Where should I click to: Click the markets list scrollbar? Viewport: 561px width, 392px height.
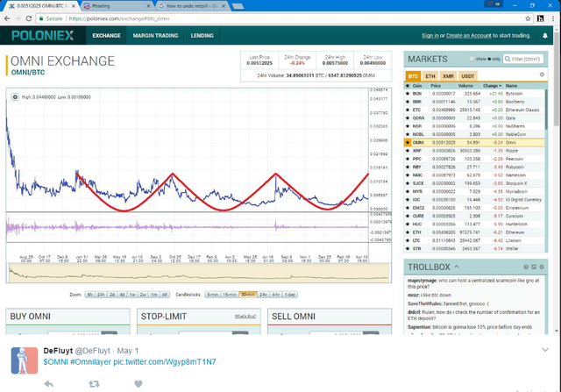[x=546, y=110]
